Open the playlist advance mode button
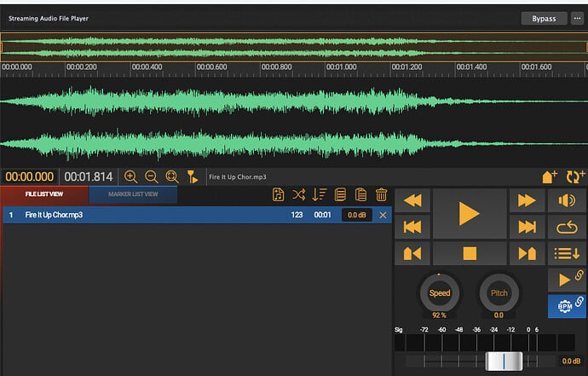This screenshot has width=588, height=376. 567,253
